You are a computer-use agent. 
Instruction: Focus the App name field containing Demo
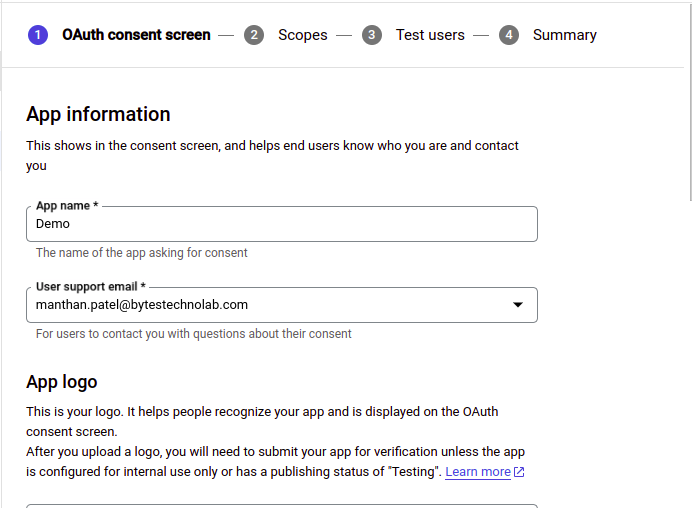coord(282,224)
